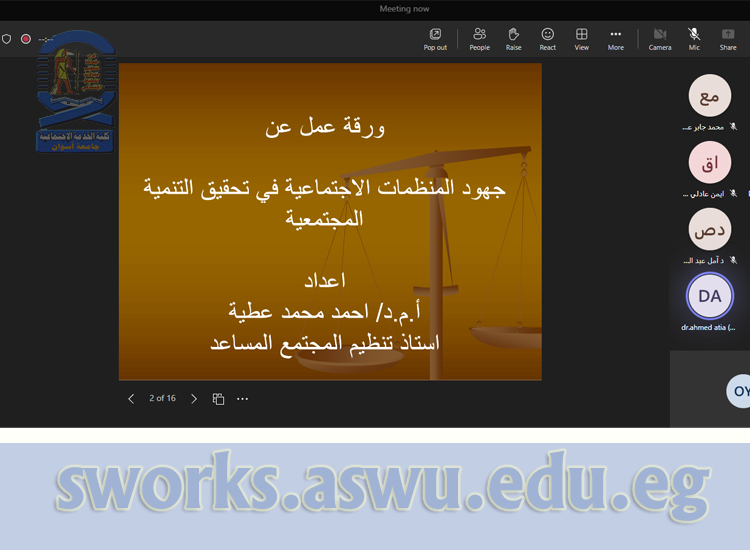Open slide more options ellipsis
750x550 pixels.
point(242,398)
